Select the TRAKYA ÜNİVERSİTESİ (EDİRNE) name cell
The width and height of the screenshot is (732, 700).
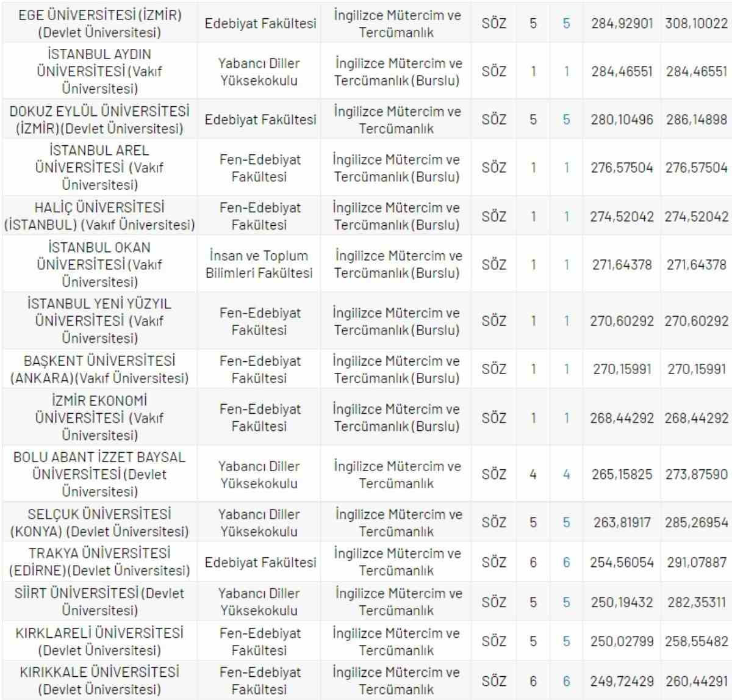(x=99, y=562)
